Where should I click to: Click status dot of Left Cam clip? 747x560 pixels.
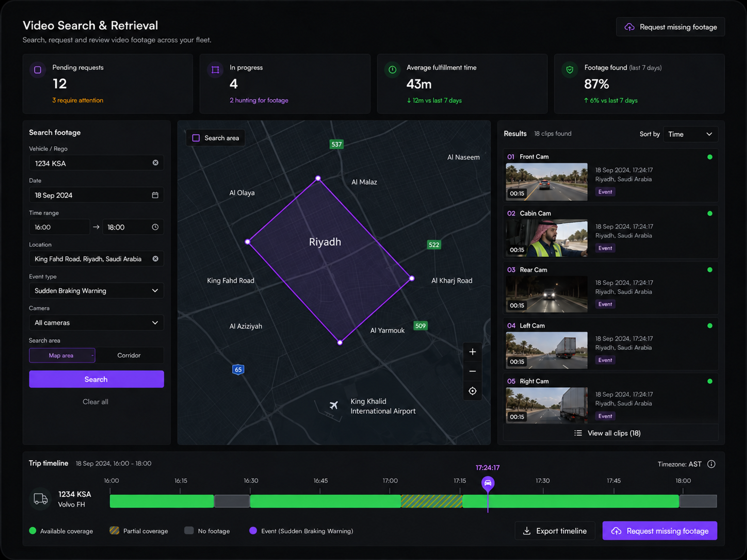click(x=710, y=326)
